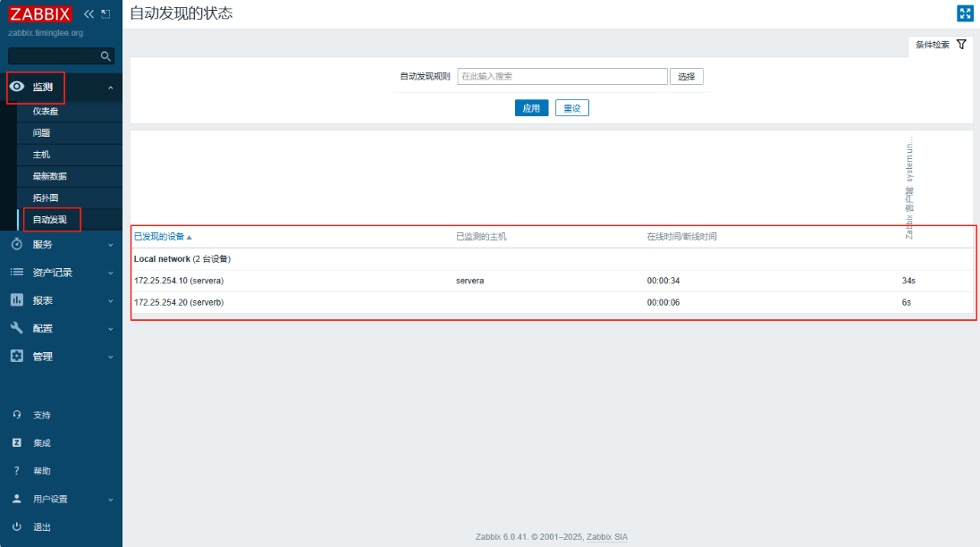Click the 选择 button

click(686, 76)
